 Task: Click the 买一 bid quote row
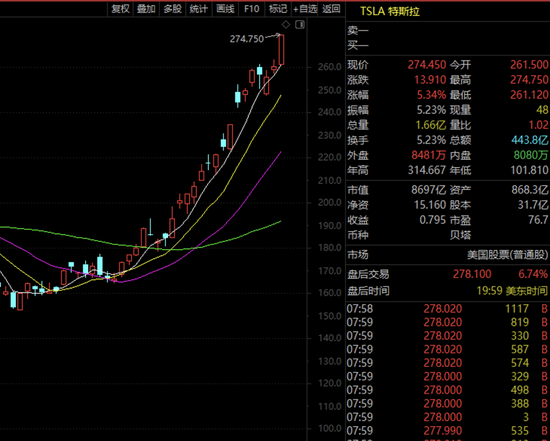click(448, 46)
